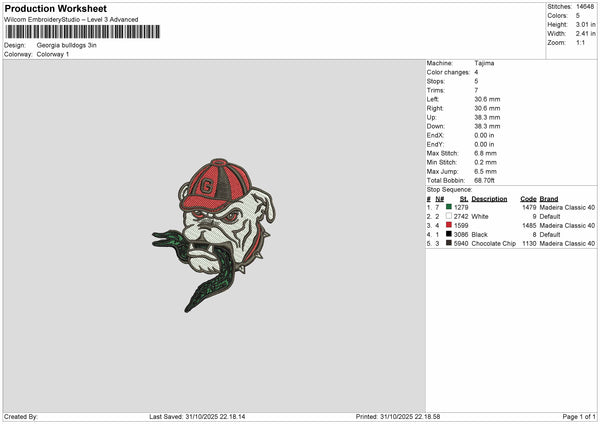Click the 'Production Worksheet' title
This screenshot has width=600, height=424.
(55, 8)
